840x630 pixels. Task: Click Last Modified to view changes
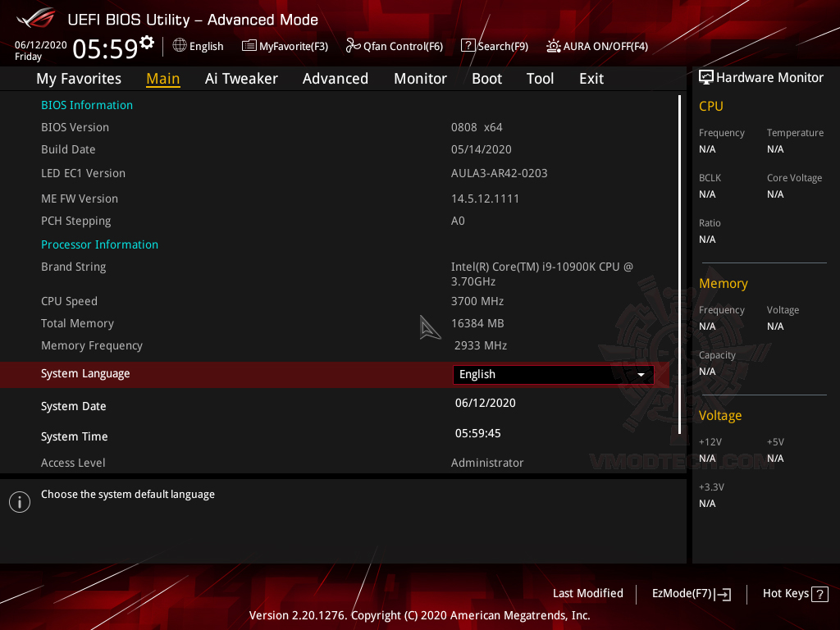(587, 593)
